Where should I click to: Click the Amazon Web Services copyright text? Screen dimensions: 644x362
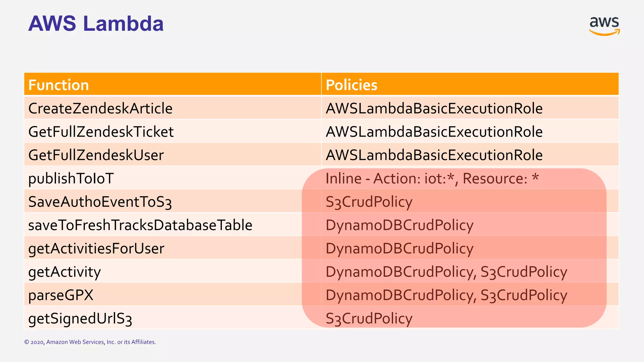tap(90, 342)
